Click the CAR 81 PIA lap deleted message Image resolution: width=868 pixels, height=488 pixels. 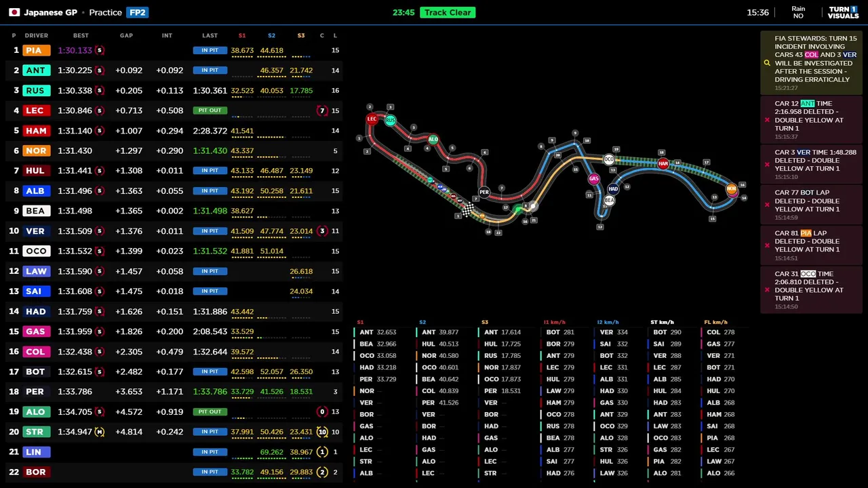(811, 245)
